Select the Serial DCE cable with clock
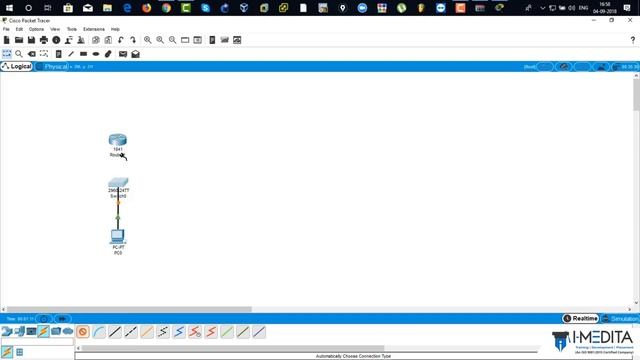The width and height of the screenshot is (640, 360). [x=195, y=332]
